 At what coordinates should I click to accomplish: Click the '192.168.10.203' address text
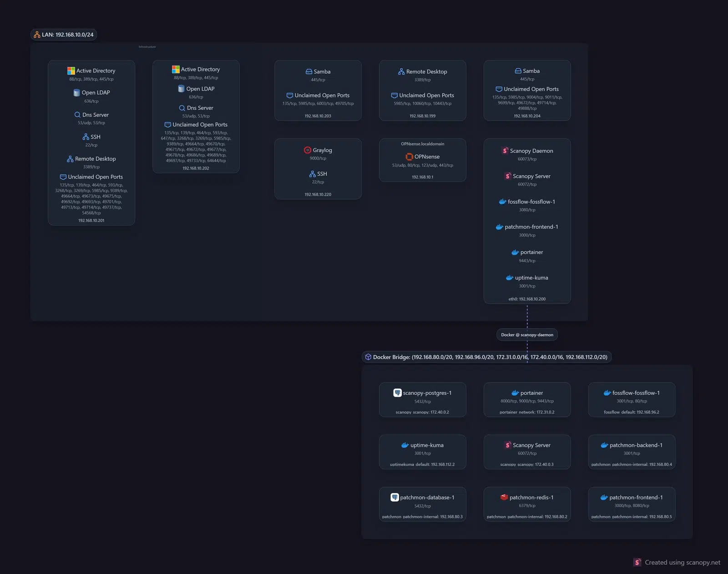click(x=318, y=116)
